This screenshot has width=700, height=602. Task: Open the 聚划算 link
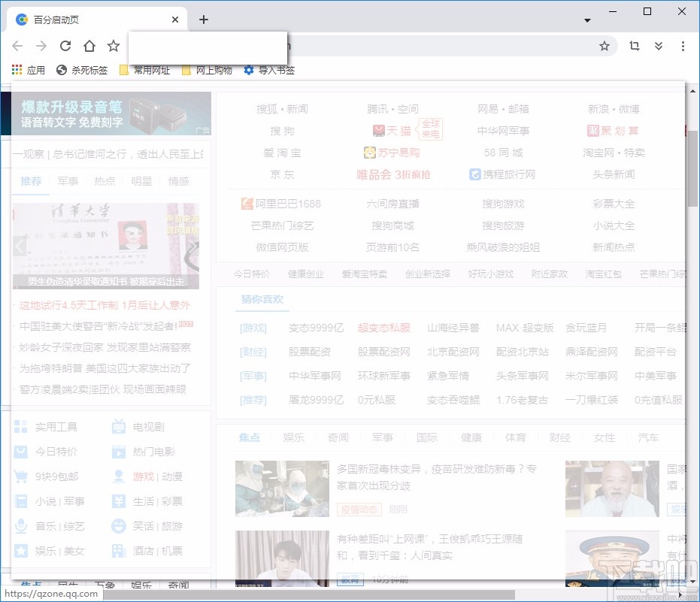pos(614,130)
